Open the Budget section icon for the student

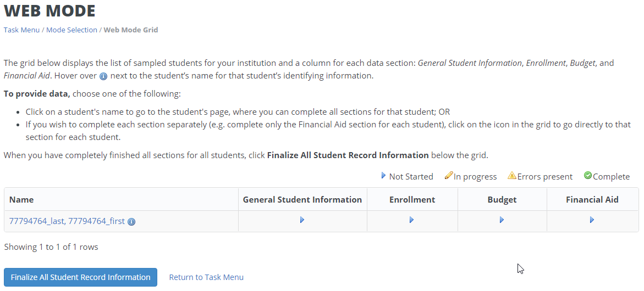tap(502, 220)
